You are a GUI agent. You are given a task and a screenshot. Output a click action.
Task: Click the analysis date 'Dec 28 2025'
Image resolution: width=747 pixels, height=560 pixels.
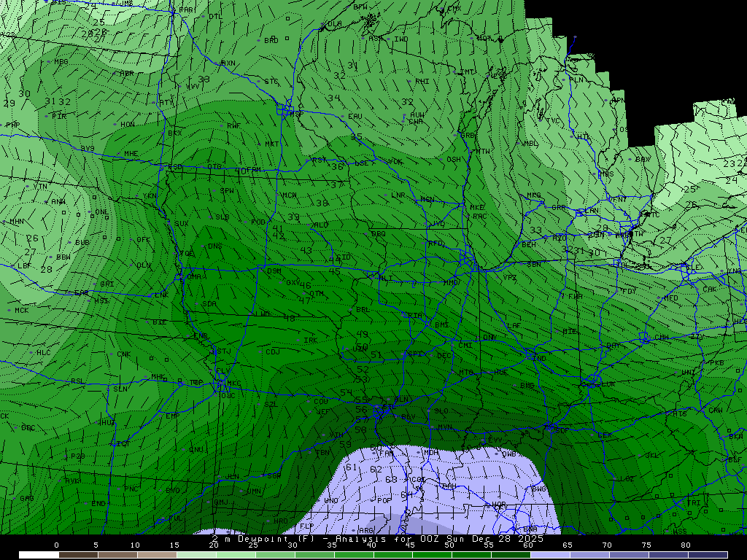pos(508,539)
